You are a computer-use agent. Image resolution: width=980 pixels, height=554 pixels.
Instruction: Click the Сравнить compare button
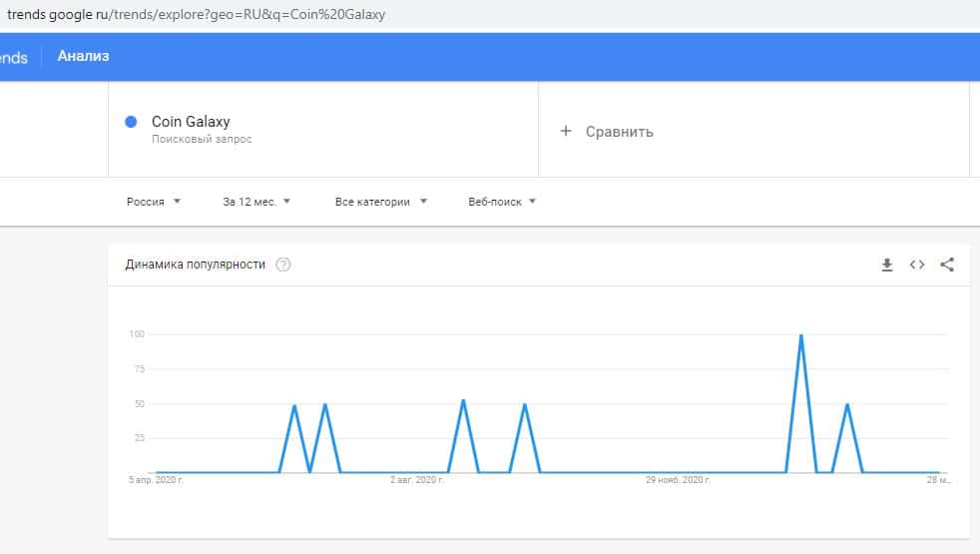[x=619, y=131]
